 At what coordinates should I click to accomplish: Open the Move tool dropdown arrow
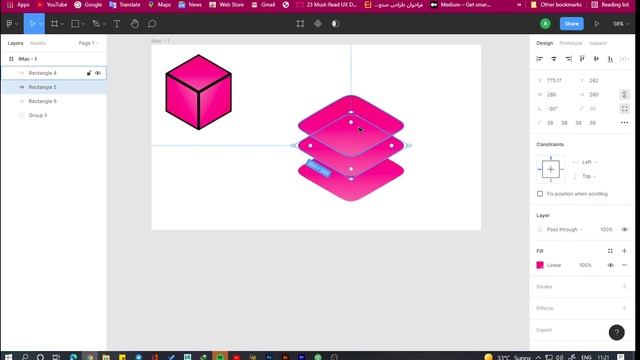[x=40, y=24]
